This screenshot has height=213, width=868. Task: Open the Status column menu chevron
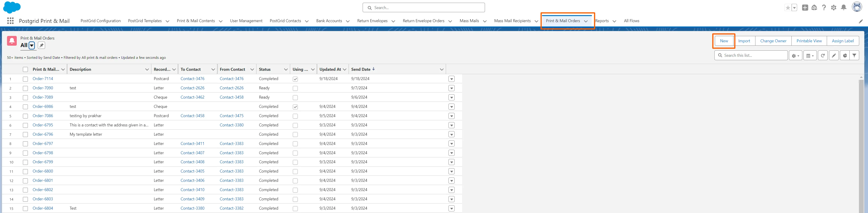point(286,70)
